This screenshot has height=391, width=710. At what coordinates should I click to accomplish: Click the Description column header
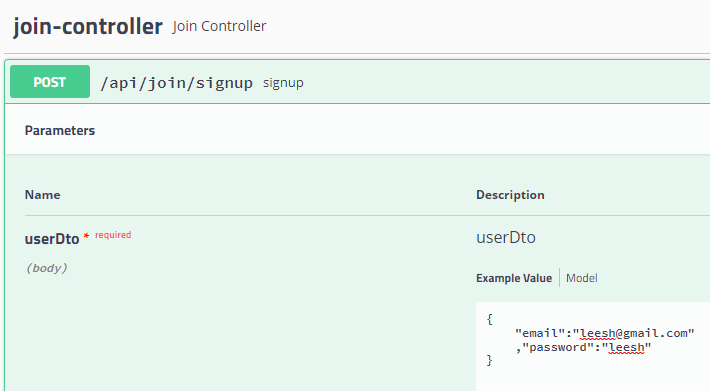point(510,195)
